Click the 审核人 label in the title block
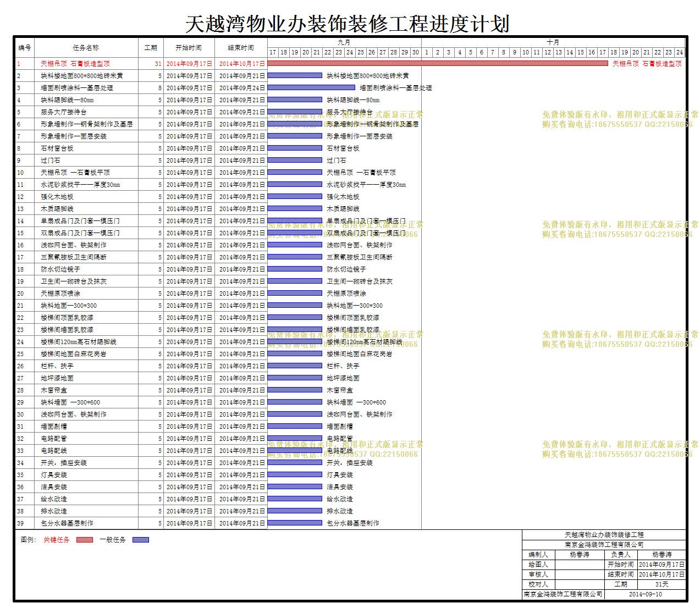Image resolution: width=700 pixels, height=614 pixels. pyautogui.click(x=538, y=574)
